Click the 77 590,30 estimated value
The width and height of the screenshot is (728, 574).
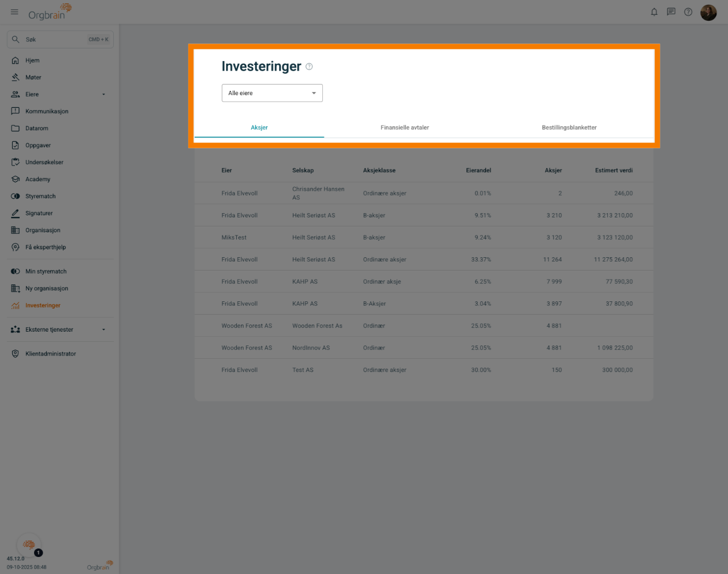[619, 282]
